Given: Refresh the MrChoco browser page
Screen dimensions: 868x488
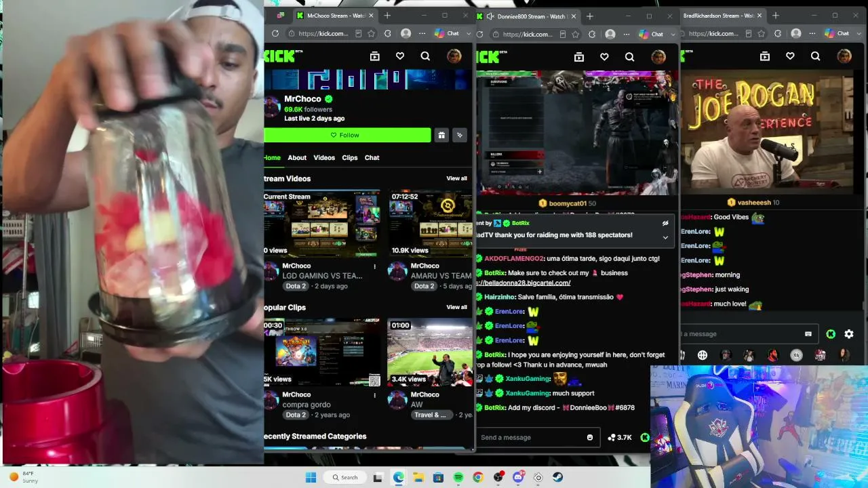Looking at the screenshot, I should (275, 33).
